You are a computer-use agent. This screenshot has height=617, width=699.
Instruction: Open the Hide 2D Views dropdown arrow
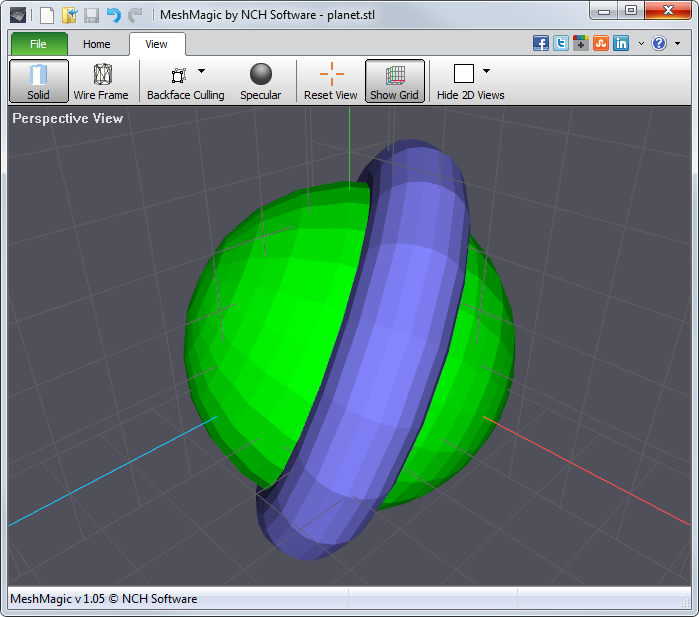486,72
